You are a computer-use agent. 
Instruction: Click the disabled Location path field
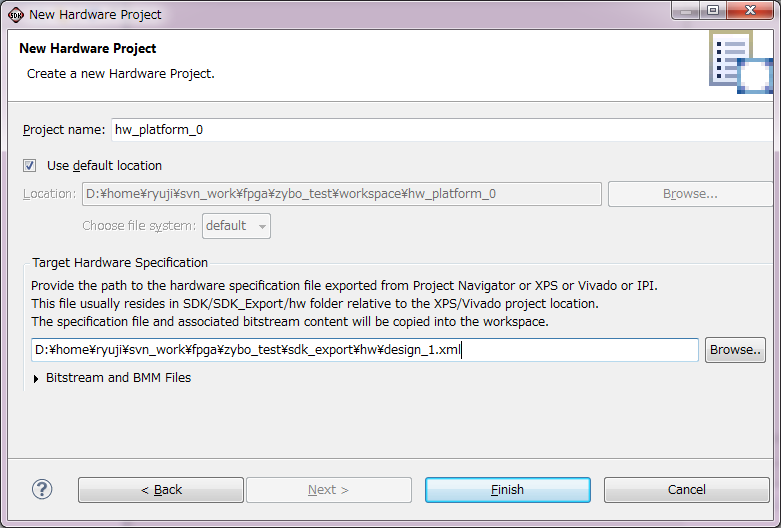(x=342, y=194)
